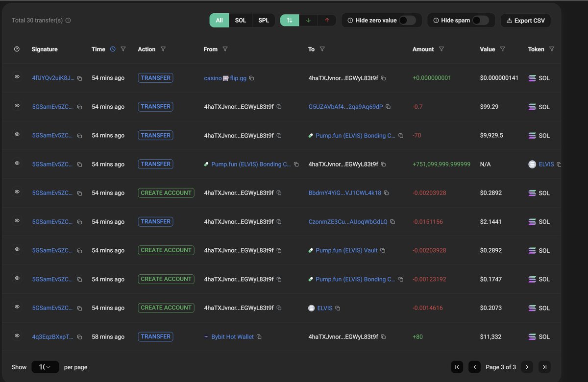Copy signature 4fUYQv2uiK8J

tap(79, 78)
